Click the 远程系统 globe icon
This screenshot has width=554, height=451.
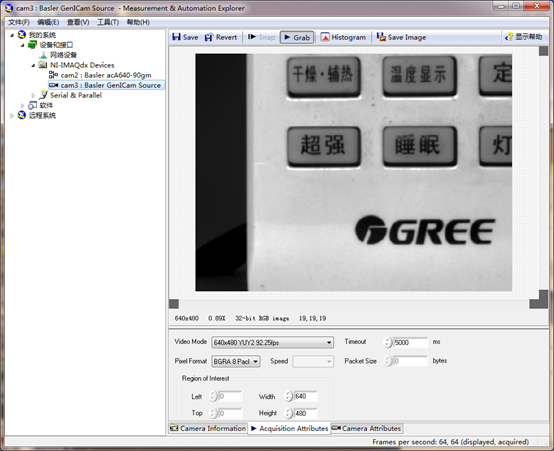[22, 115]
